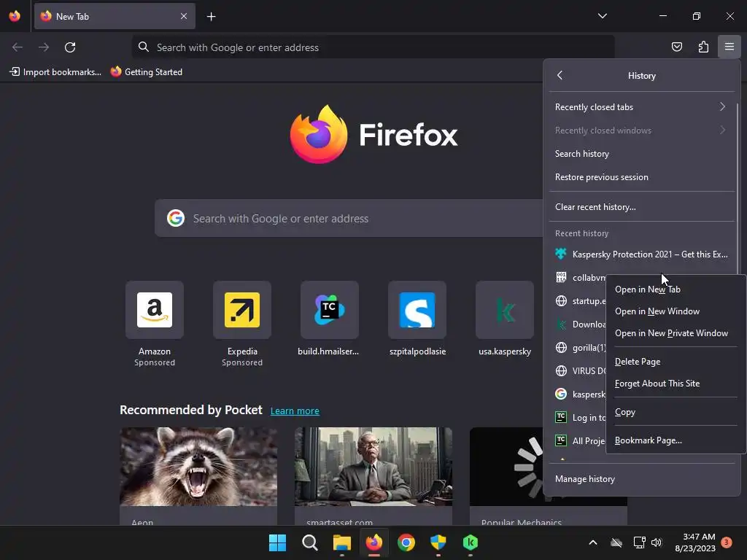Click VIRUS history entry
This screenshot has width=747, height=560.
(x=578, y=371)
